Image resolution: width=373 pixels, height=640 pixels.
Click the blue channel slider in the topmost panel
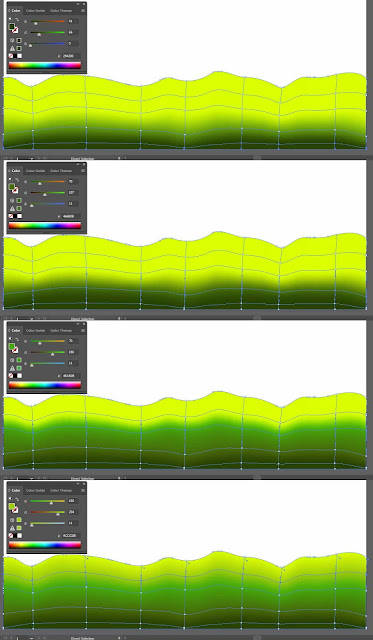click(x=47, y=43)
